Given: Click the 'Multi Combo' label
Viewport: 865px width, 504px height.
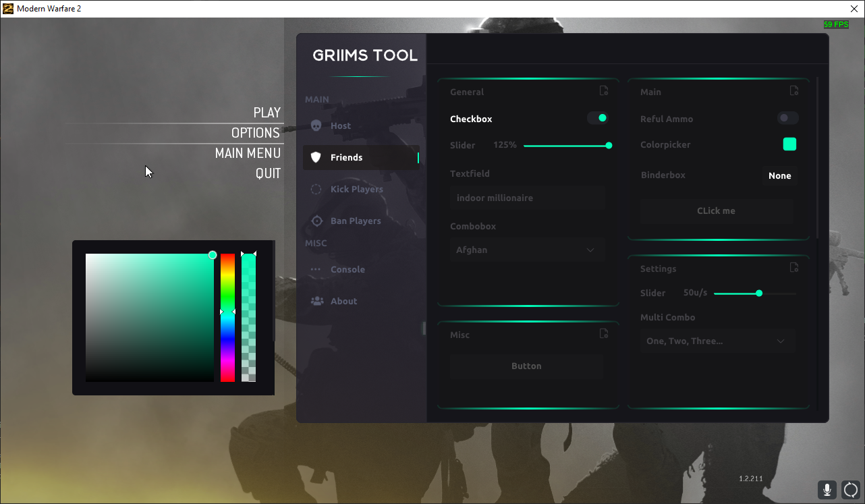Looking at the screenshot, I should pyautogui.click(x=667, y=317).
